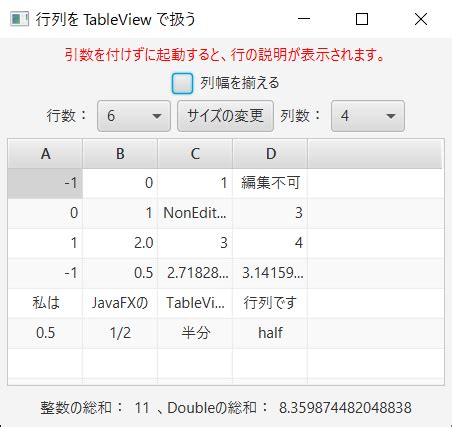Select the 3 cell in the 2.0 row
The image size is (452, 427).
point(195,243)
